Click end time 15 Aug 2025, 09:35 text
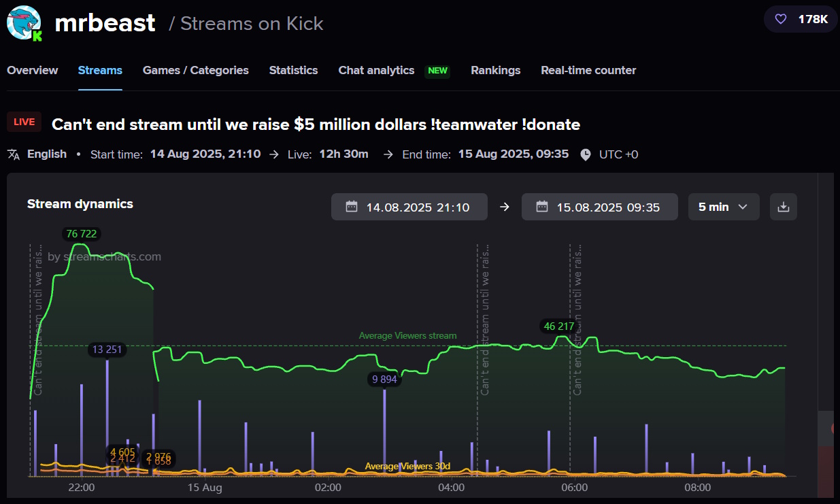The height and width of the screenshot is (504, 840). click(514, 154)
